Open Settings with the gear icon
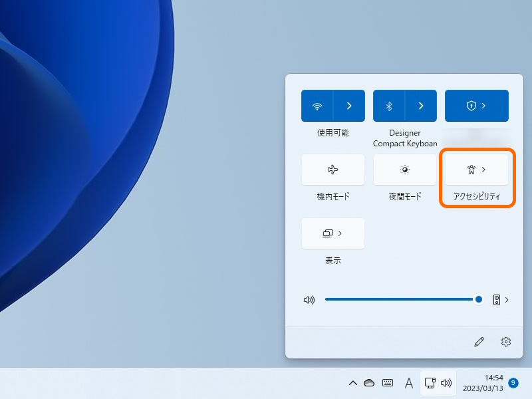The image size is (532, 399). (505, 342)
